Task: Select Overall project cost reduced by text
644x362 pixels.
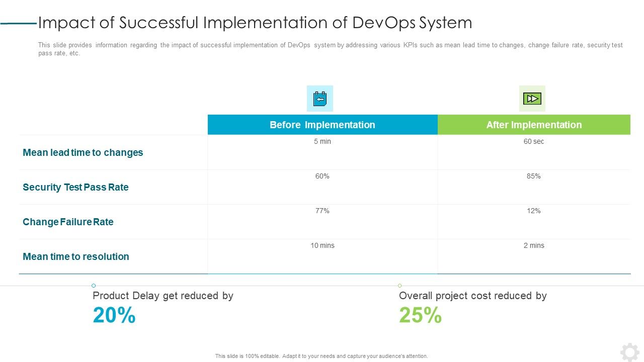Action: pyautogui.click(x=473, y=296)
